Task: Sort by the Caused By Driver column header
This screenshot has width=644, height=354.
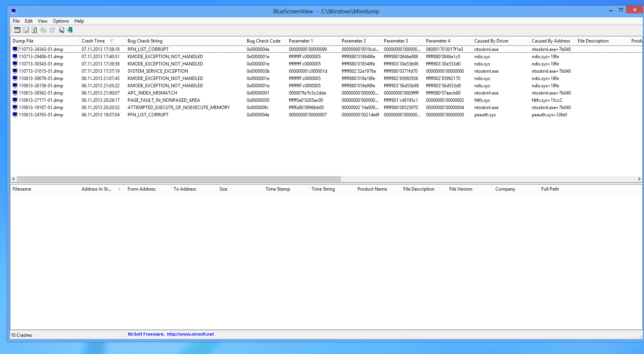Action: (x=501, y=41)
